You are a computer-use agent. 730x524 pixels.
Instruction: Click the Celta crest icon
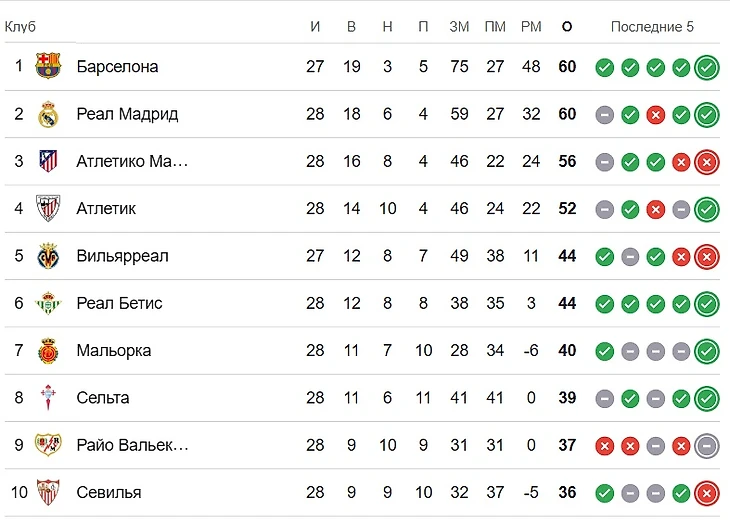coord(47,397)
